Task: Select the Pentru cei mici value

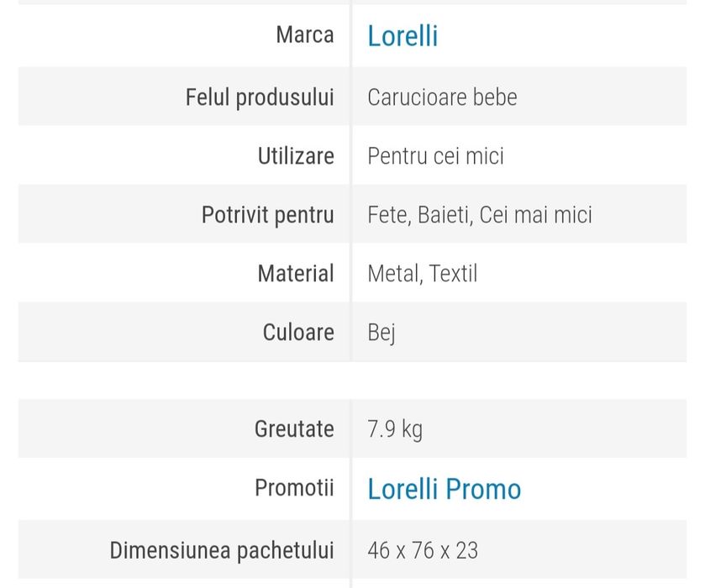Action: pos(435,155)
